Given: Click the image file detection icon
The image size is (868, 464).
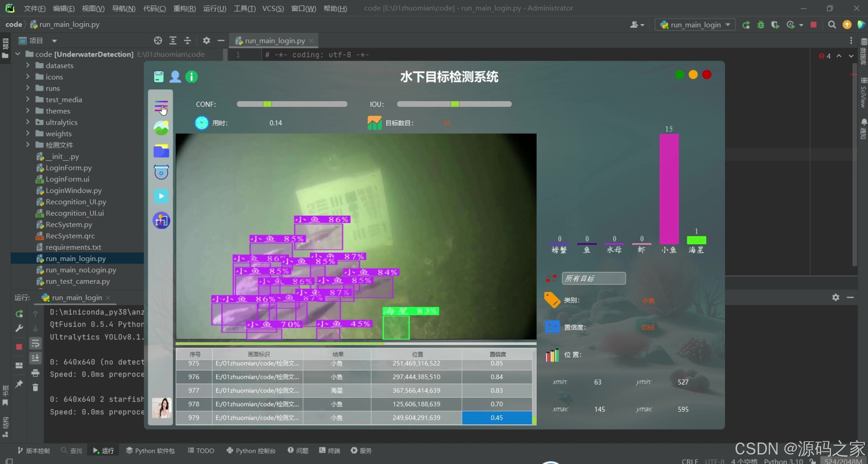Looking at the screenshot, I should (x=161, y=128).
